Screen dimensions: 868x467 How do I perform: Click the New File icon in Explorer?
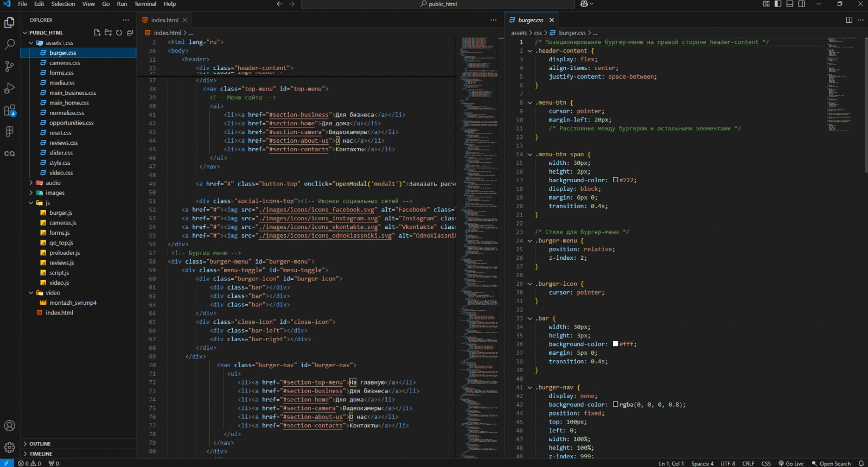tap(97, 33)
